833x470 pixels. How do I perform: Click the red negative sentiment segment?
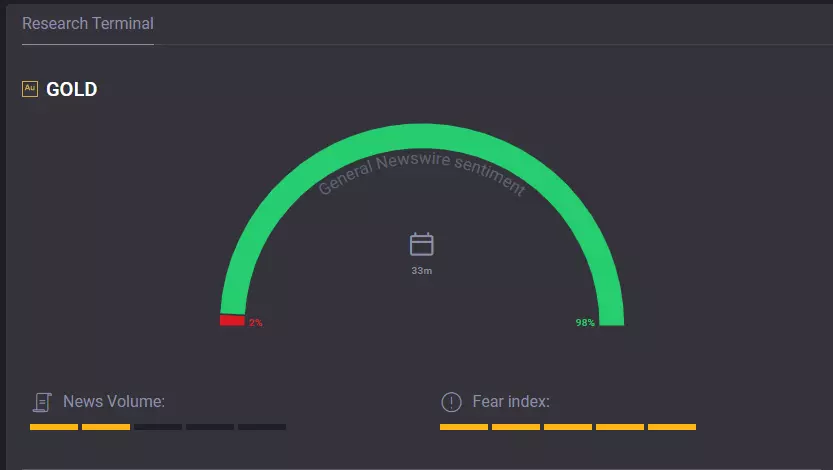tap(232, 320)
